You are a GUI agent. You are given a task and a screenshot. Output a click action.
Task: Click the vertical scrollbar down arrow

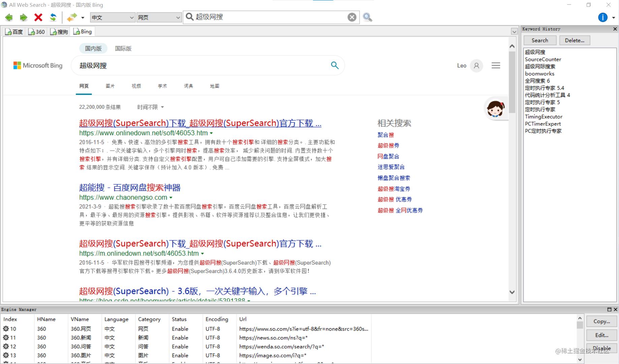(x=512, y=292)
